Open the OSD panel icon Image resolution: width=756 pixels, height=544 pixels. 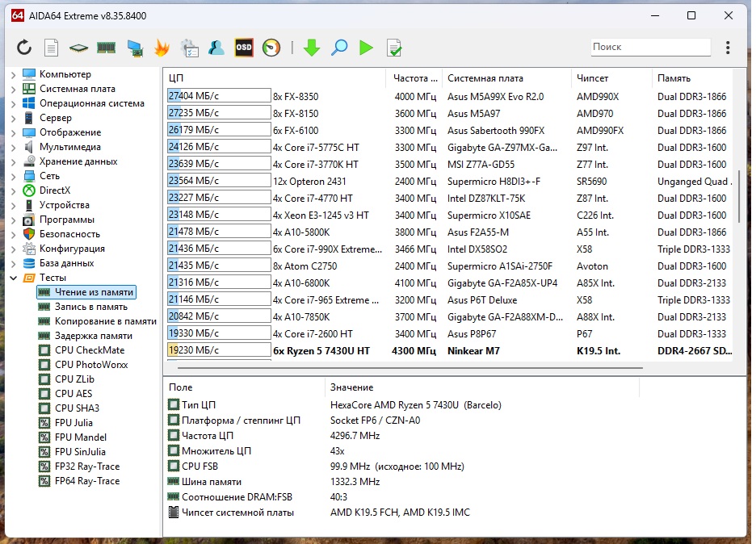point(244,48)
